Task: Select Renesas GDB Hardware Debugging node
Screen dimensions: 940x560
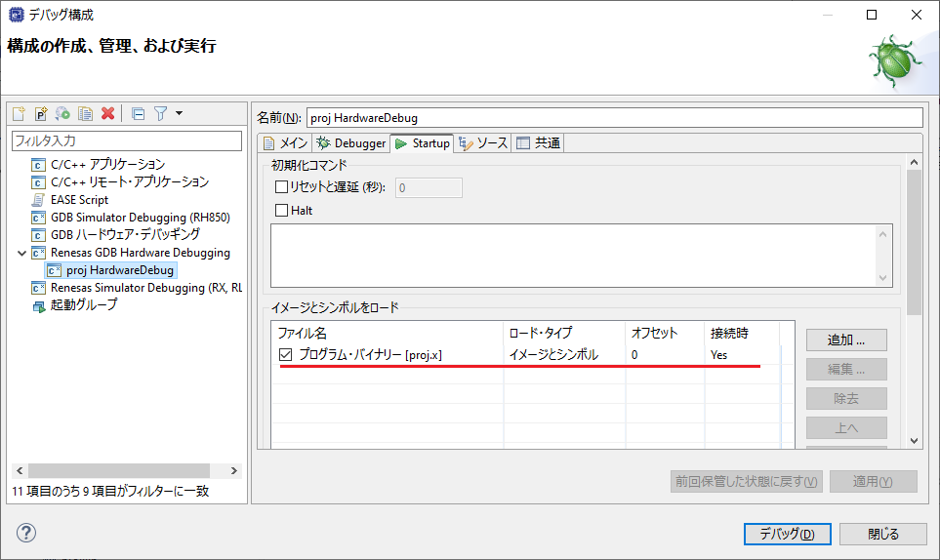Action: tap(141, 253)
